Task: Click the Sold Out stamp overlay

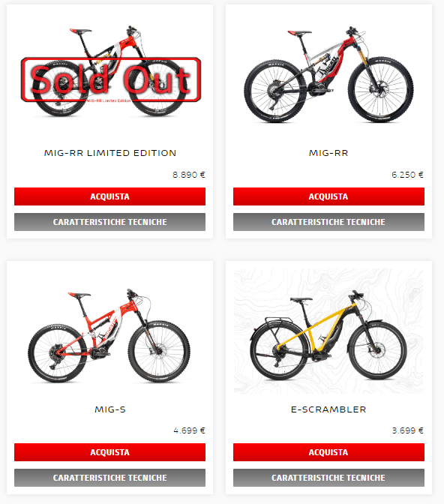Action: point(111,79)
